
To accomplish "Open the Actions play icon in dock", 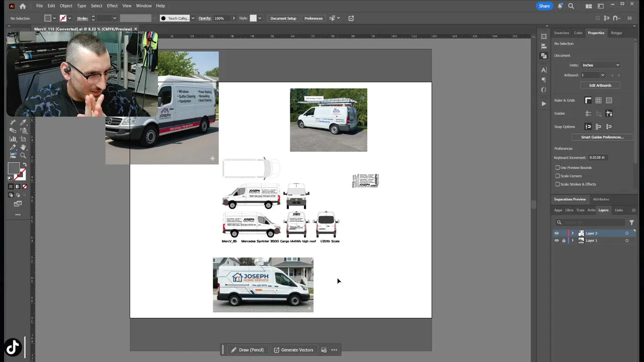I will [544, 104].
